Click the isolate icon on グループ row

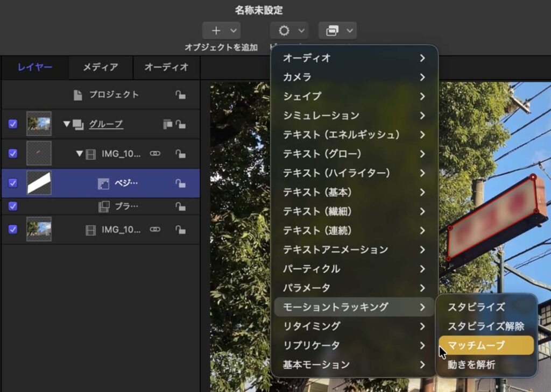(168, 124)
